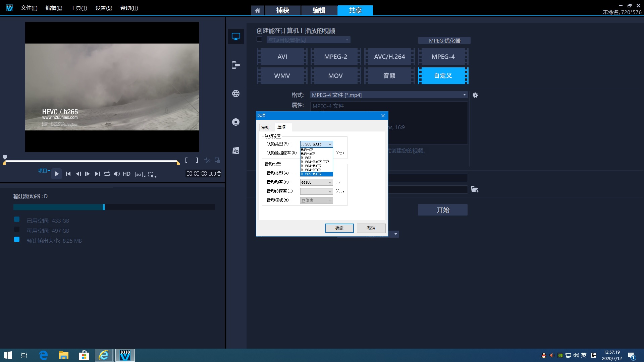Viewport: 644px width, 362px height.
Task: Switch to the 常规 tab in options dialog
Action: coord(265,127)
